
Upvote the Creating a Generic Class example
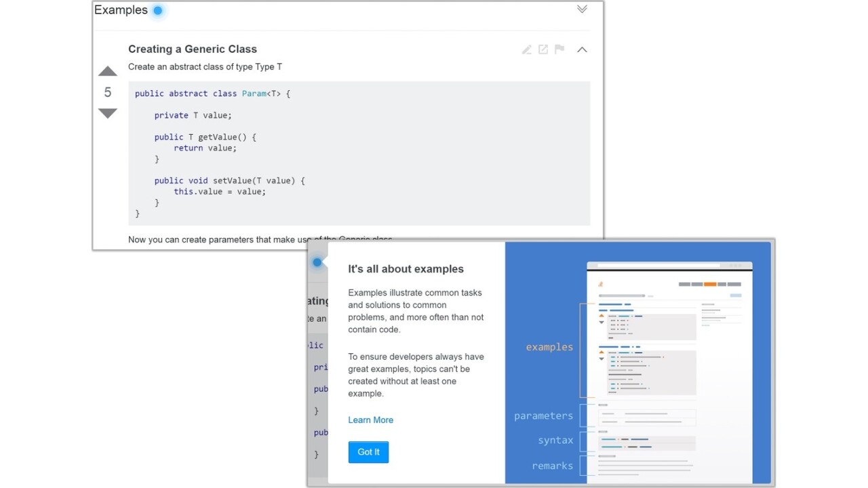108,71
